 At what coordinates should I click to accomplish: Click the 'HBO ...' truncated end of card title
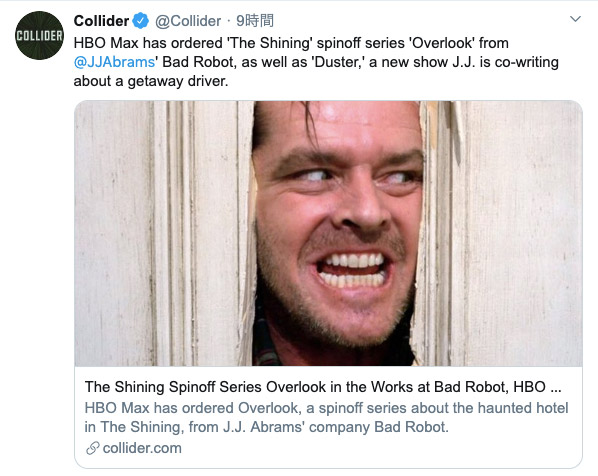tap(537, 387)
